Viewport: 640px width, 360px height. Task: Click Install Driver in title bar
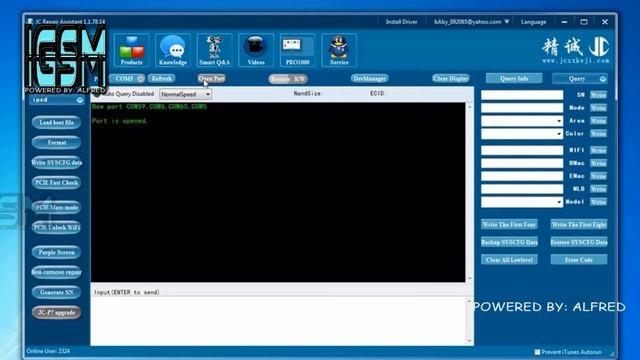401,22
